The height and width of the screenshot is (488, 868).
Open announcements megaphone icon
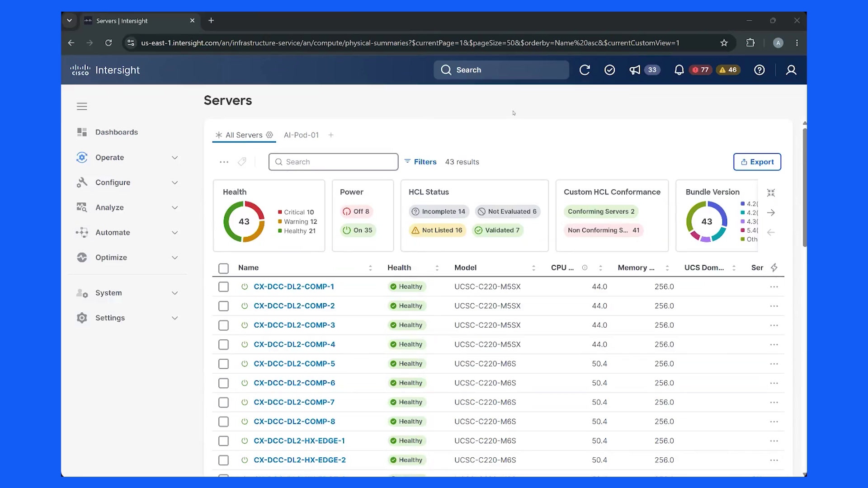(x=635, y=70)
